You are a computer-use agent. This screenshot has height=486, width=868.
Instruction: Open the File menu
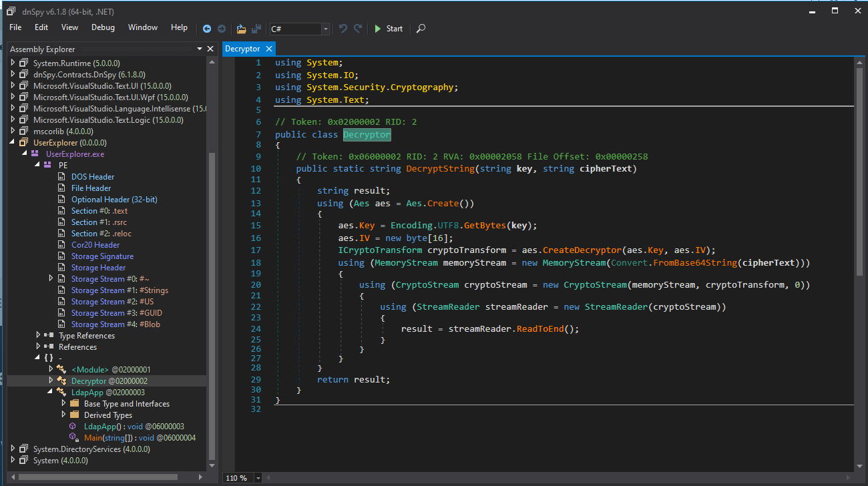[x=15, y=27]
